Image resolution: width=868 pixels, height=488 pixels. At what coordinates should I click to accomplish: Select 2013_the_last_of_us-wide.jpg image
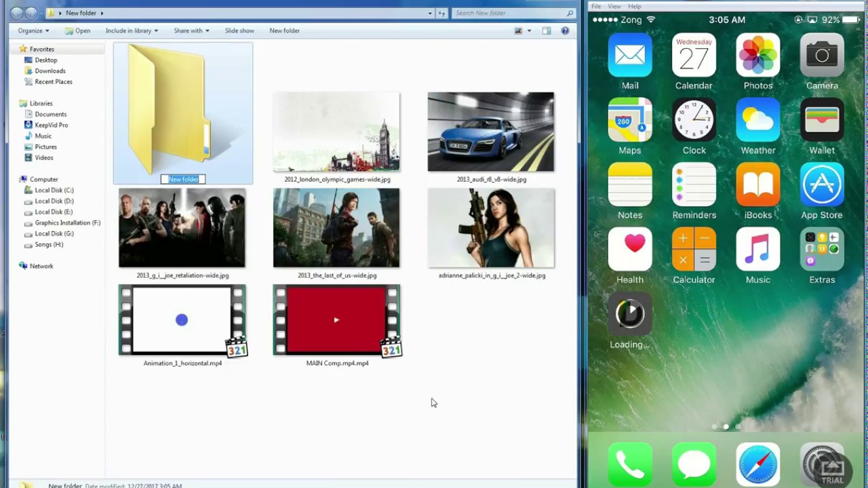pos(336,228)
